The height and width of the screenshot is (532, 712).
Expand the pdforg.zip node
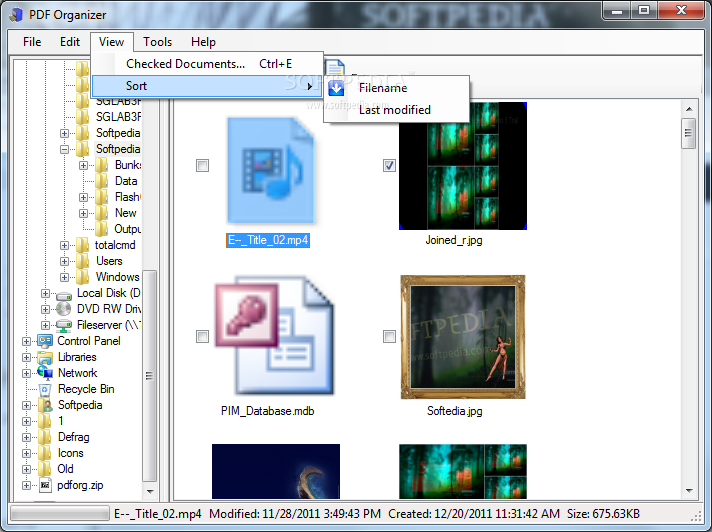point(26,485)
